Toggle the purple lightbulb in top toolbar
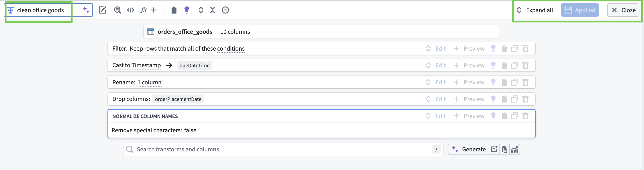The height and width of the screenshot is (170, 644). 186,10
